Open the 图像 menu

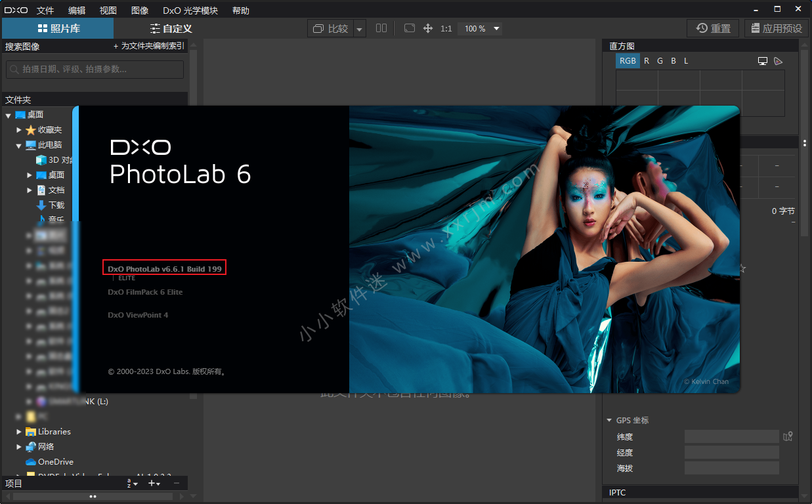click(140, 10)
